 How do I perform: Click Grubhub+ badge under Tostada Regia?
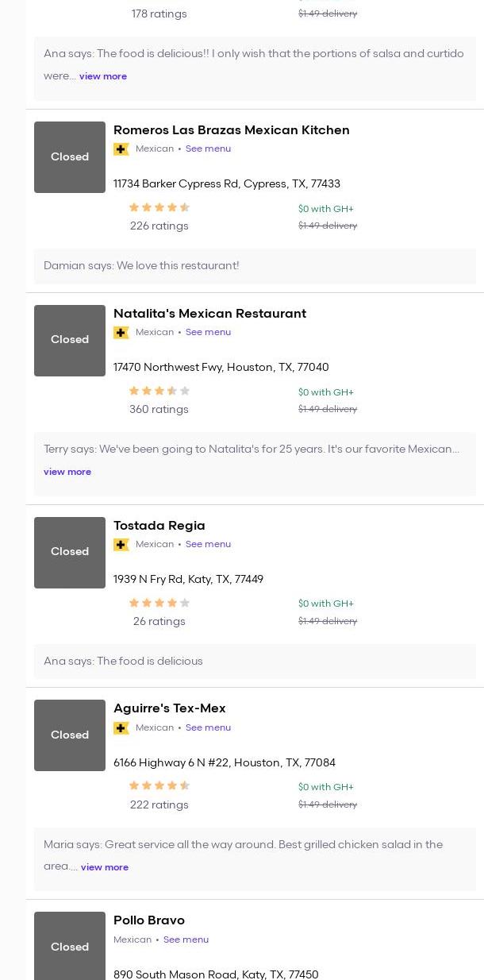coord(121,545)
